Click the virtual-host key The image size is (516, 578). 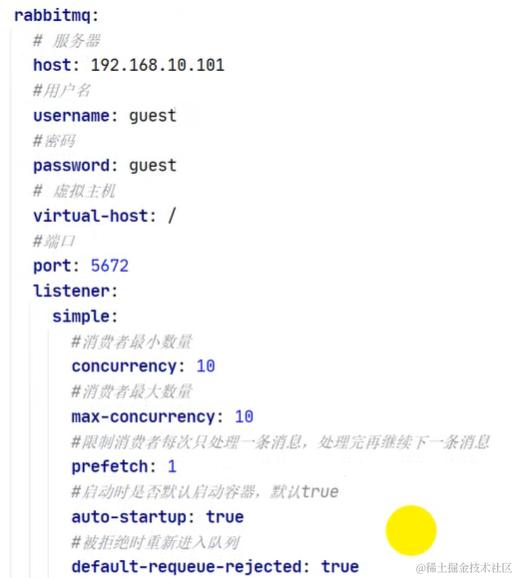90,216
